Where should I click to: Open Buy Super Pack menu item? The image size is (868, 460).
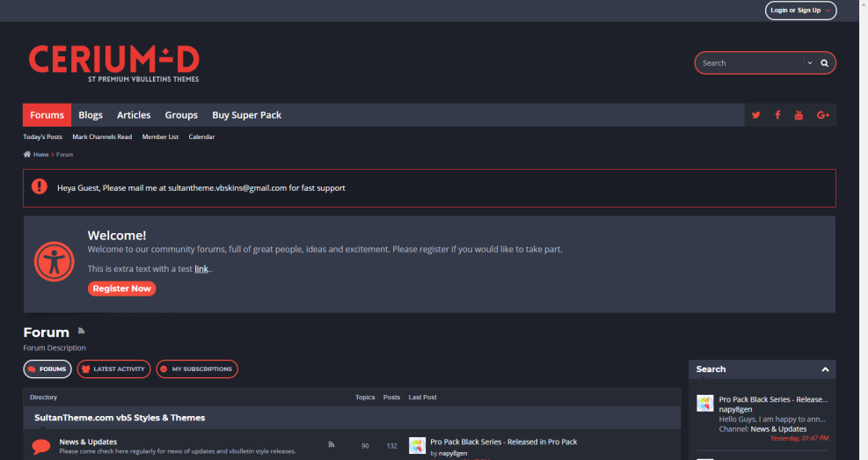pyautogui.click(x=246, y=115)
